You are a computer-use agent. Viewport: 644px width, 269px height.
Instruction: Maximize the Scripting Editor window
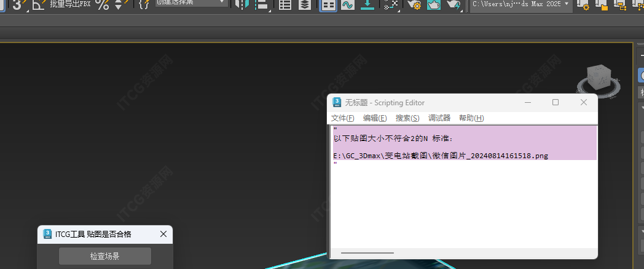[556, 102]
